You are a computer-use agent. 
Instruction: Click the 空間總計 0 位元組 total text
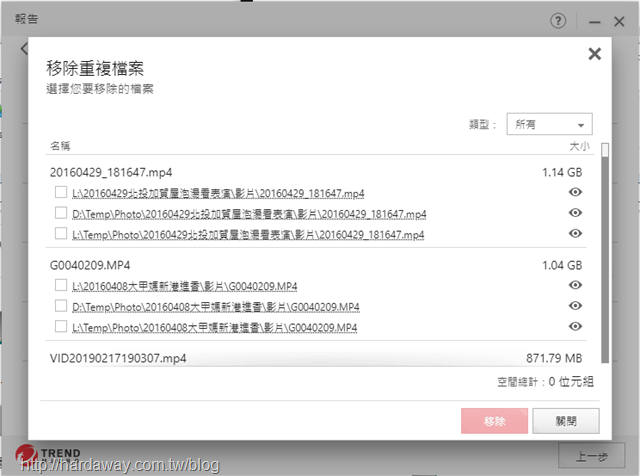[x=545, y=382]
